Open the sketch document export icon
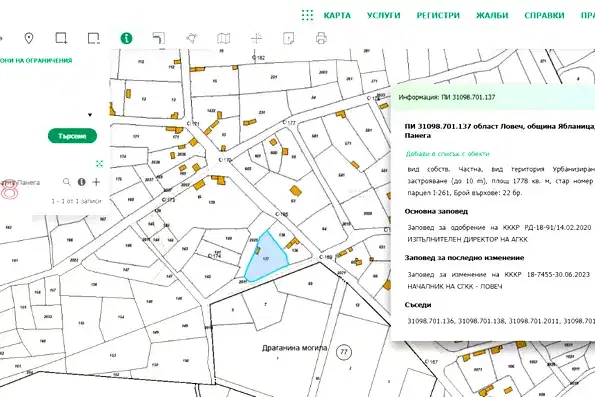 pyautogui.click(x=289, y=38)
